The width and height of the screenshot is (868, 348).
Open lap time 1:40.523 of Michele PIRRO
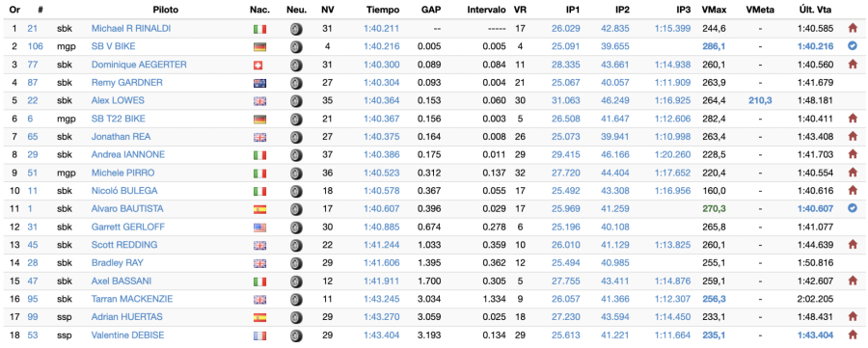(381, 173)
